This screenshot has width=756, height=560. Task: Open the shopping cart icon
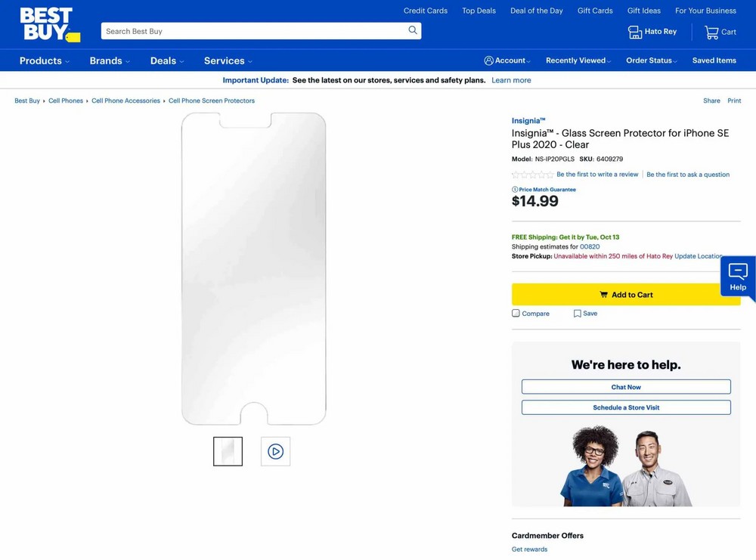click(x=711, y=32)
